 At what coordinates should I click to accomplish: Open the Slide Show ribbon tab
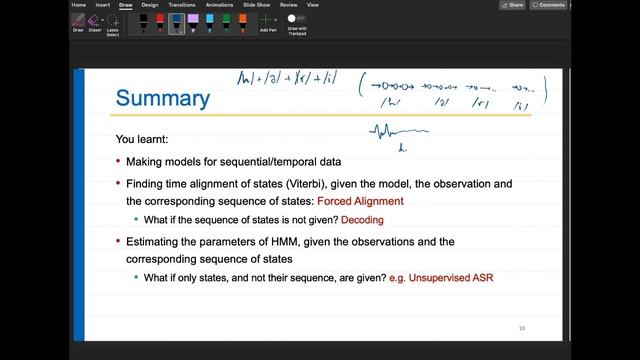(x=257, y=5)
